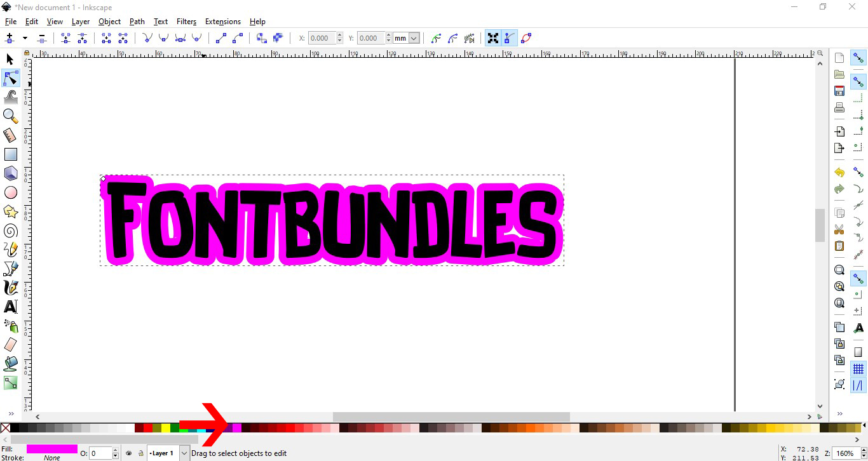Open the Layer menu
The image size is (868, 461).
81,22
